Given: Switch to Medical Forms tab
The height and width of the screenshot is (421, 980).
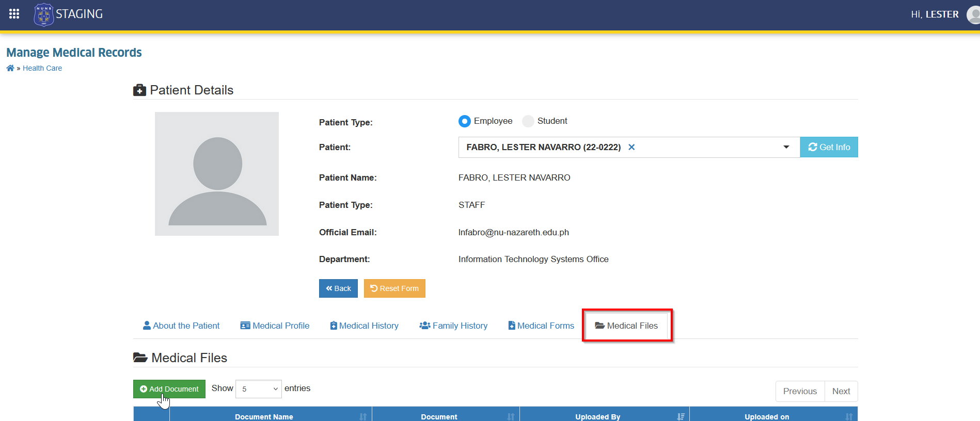Looking at the screenshot, I should pos(541,326).
